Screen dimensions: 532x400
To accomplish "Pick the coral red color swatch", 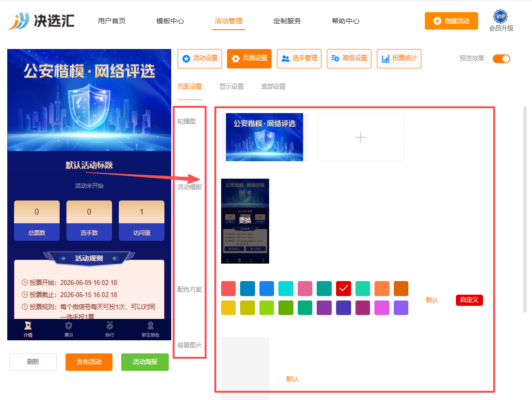I will coord(228,289).
